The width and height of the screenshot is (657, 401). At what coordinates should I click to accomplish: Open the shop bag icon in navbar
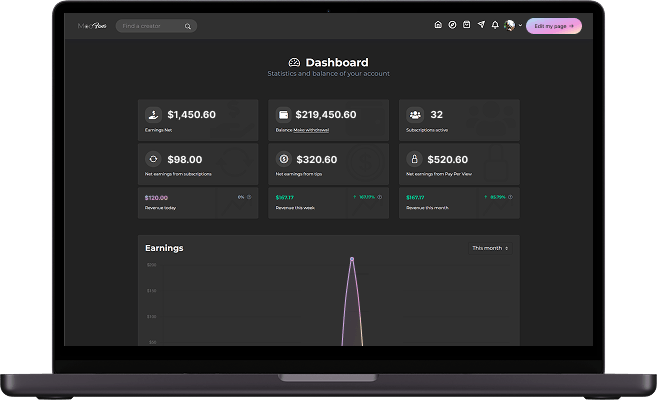(x=466, y=25)
